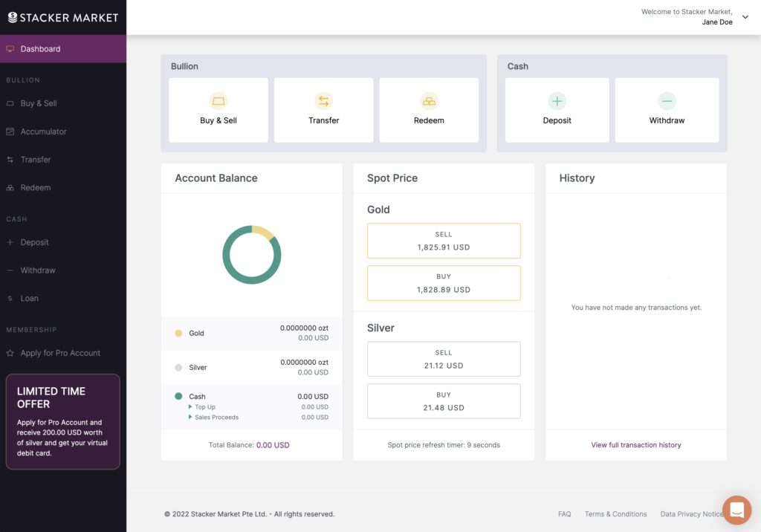
Task: Click the Buy & Sell bullion card
Action: (218, 110)
